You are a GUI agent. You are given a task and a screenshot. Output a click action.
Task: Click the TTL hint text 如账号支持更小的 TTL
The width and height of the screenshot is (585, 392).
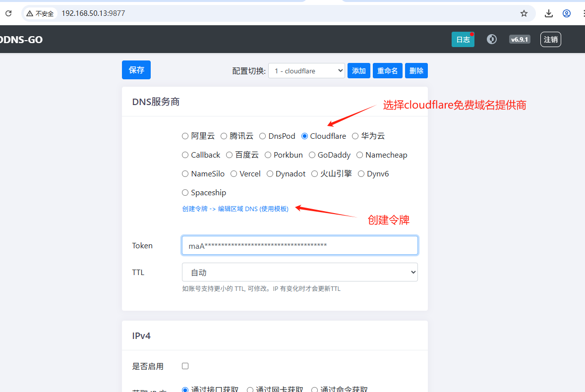tap(261, 289)
